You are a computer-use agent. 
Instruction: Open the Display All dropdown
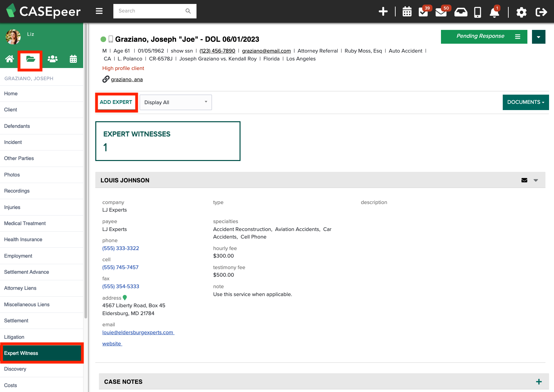pos(176,103)
